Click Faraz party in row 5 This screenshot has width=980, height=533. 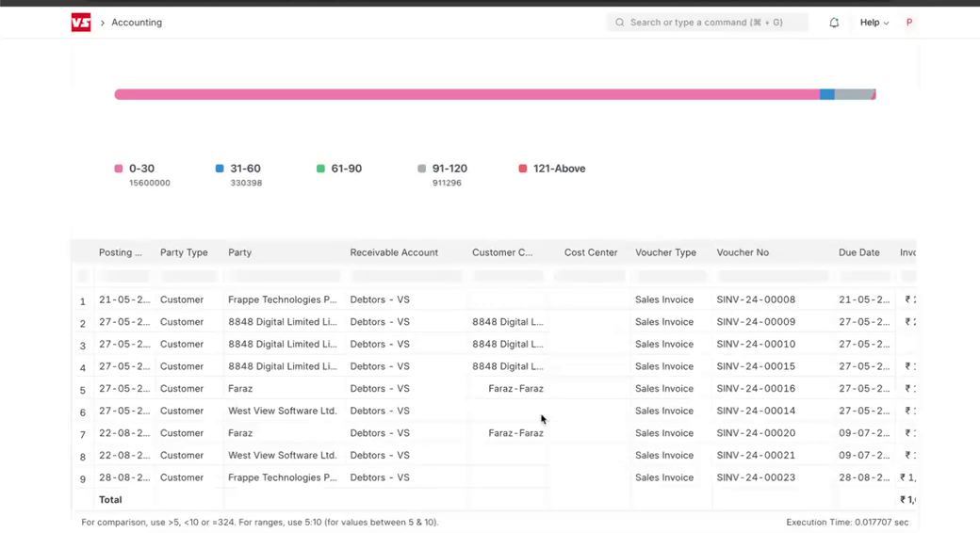(240, 389)
